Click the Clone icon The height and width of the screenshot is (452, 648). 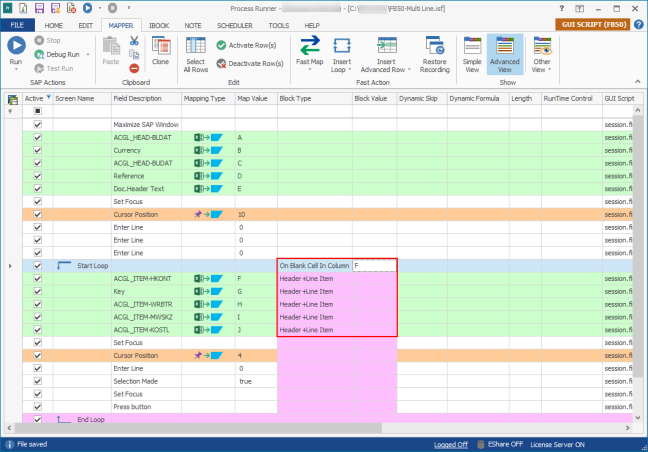[161, 45]
